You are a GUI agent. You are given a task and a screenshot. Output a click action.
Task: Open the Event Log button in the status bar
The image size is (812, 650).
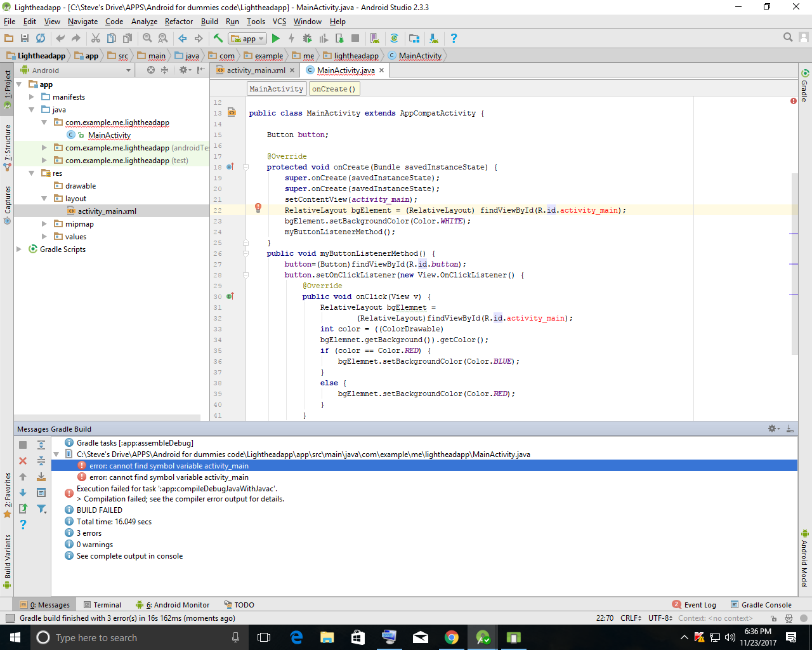694,605
